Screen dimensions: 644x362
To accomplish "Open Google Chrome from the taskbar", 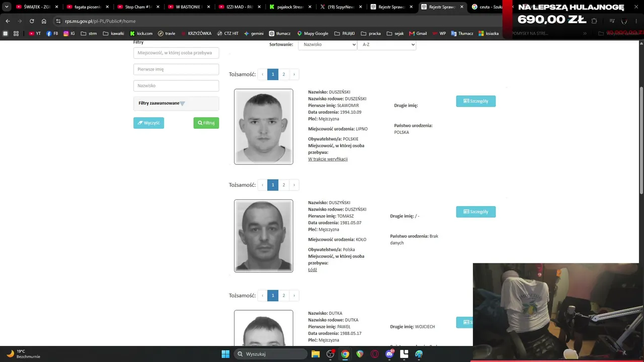I will tap(345, 354).
